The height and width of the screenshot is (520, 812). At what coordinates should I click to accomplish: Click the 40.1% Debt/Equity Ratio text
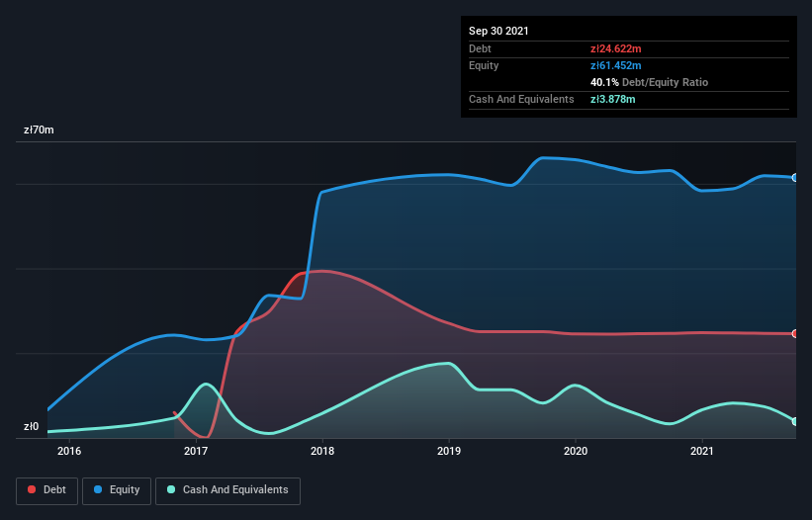click(649, 82)
